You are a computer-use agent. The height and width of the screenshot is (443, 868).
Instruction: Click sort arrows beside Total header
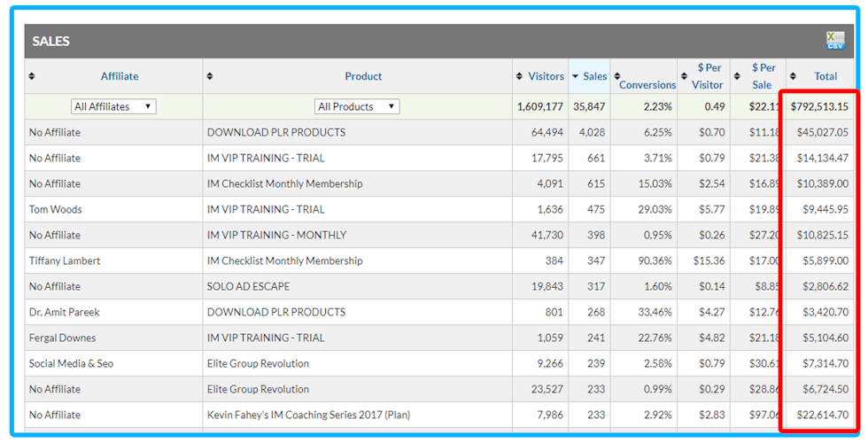pyautogui.click(x=793, y=76)
